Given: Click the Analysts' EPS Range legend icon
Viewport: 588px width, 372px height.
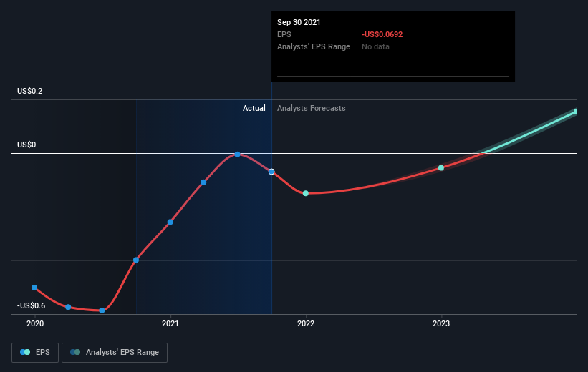Looking at the screenshot, I should (x=75, y=352).
